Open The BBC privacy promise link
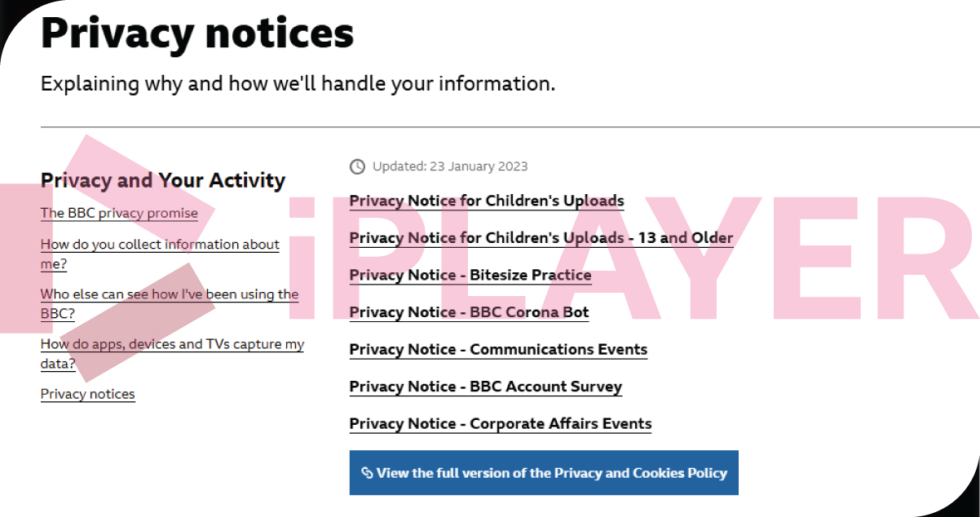 (119, 214)
